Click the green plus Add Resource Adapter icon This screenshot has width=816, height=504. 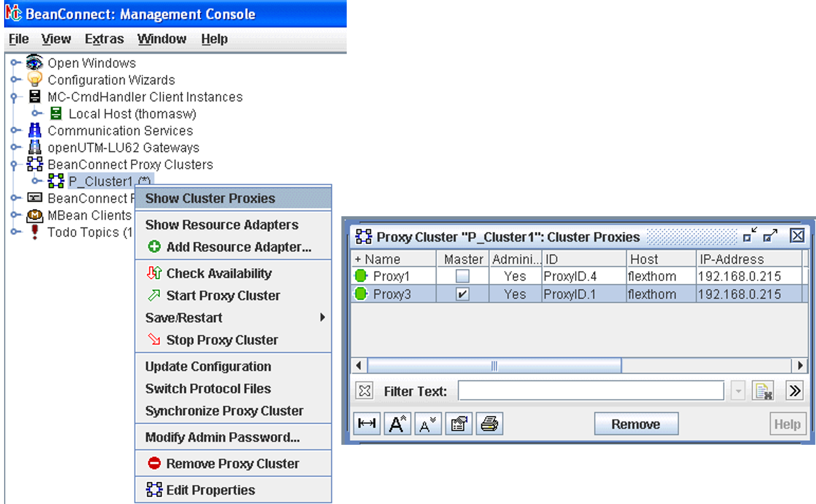(154, 247)
